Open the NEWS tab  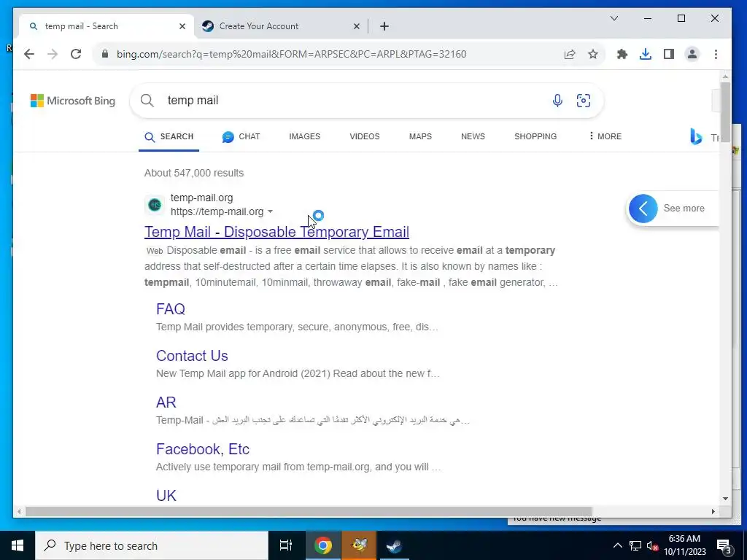click(473, 136)
